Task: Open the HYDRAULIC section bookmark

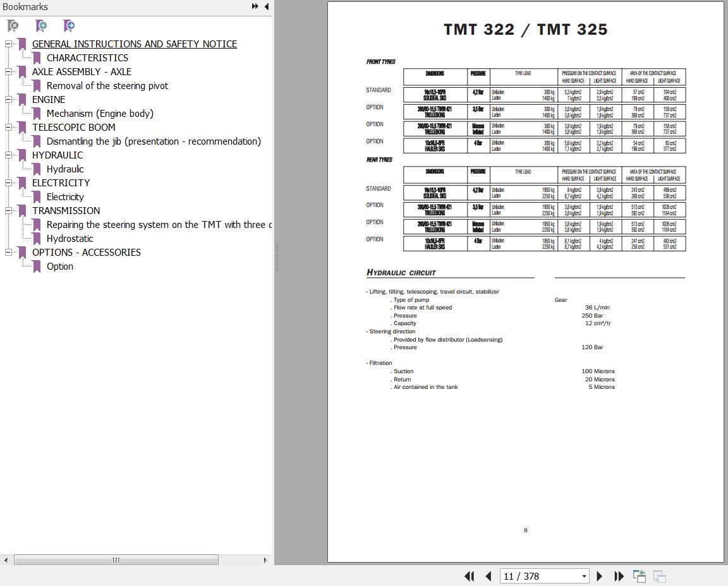Action: [57, 155]
